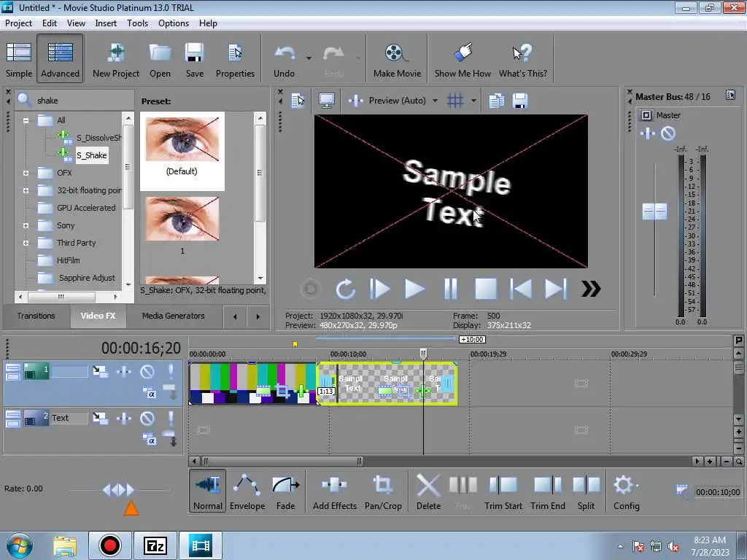Expand the 32-bit floating point folder

pyautogui.click(x=26, y=190)
